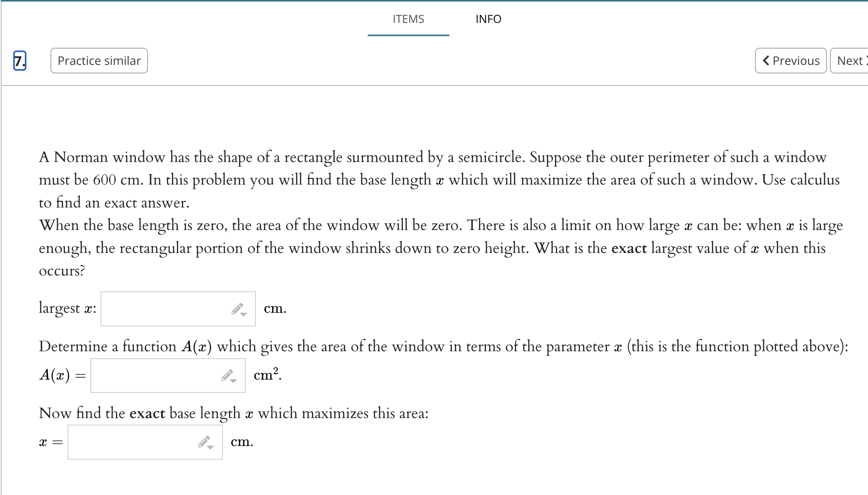Click the Practice similar button
868x495 pixels.
click(x=99, y=61)
